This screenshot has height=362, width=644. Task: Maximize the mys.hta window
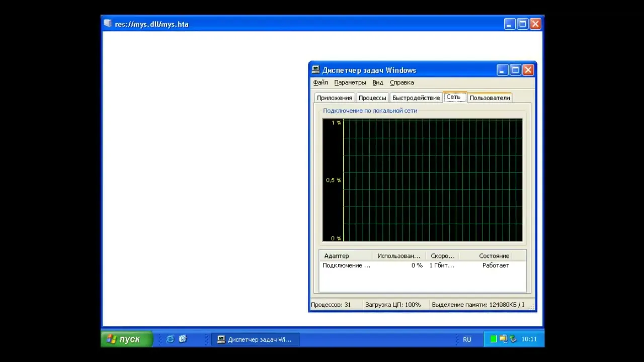click(x=523, y=24)
